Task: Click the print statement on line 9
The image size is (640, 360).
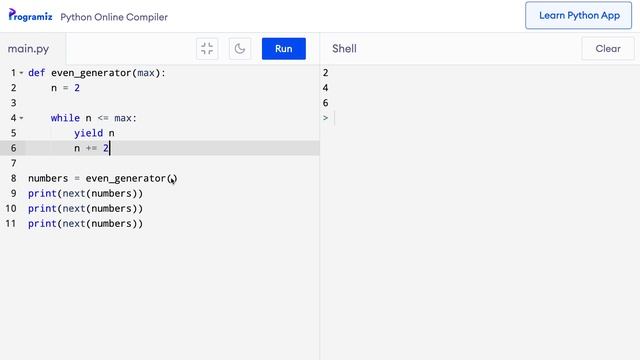Action: (x=85, y=193)
